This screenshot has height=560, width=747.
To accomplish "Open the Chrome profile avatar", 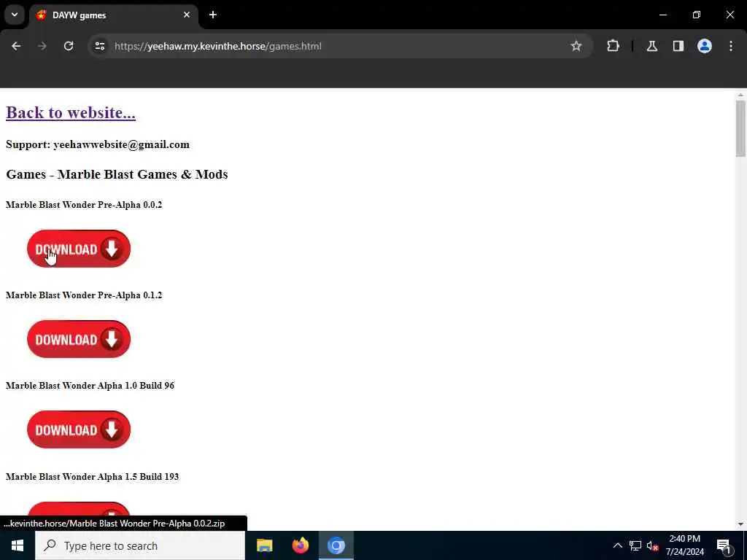I will click(x=704, y=46).
